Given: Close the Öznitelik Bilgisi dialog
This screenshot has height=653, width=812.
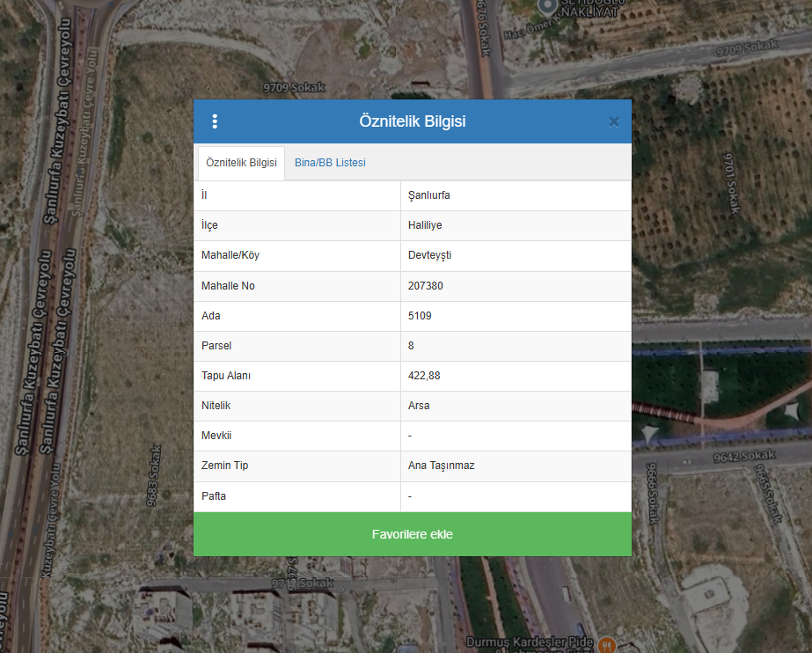Looking at the screenshot, I should [x=614, y=122].
